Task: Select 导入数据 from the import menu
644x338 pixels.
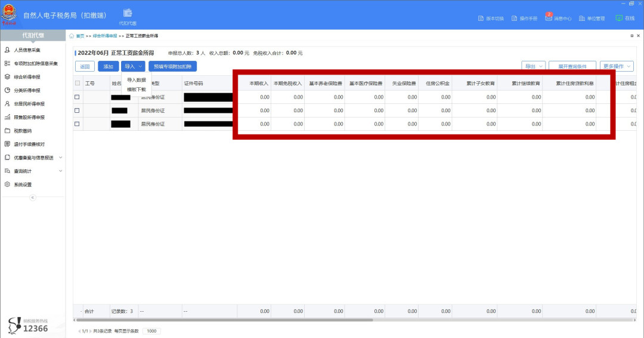Action: (137, 80)
